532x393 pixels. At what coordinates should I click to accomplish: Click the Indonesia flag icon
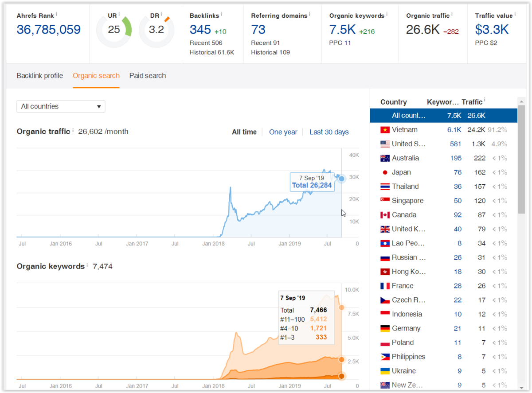(x=385, y=314)
